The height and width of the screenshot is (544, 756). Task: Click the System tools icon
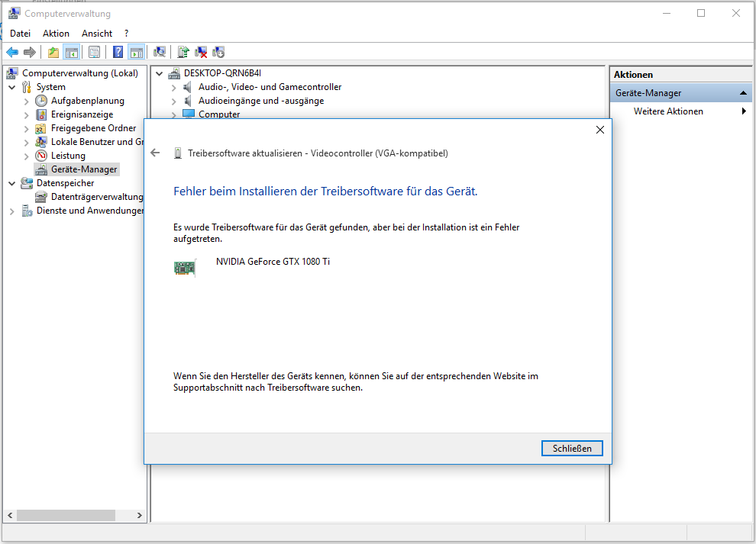point(27,87)
